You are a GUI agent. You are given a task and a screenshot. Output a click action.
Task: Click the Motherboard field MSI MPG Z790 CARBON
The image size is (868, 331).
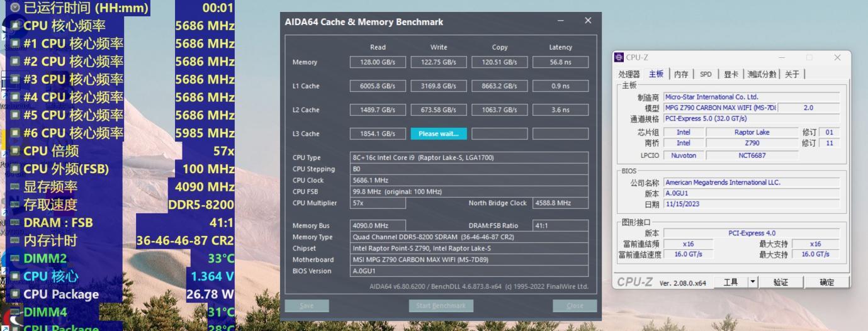pyautogui.click(x=469, y=260)
